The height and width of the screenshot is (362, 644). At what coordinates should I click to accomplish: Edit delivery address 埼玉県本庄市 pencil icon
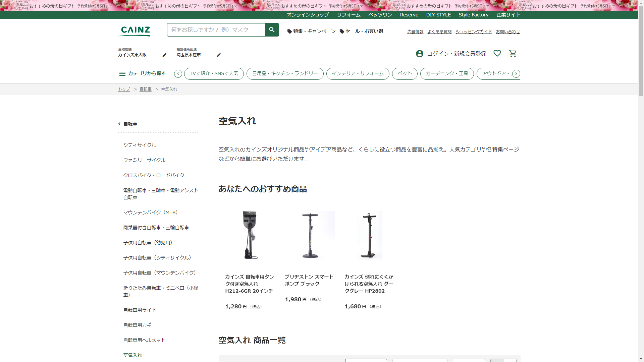[x=219, y=55]
